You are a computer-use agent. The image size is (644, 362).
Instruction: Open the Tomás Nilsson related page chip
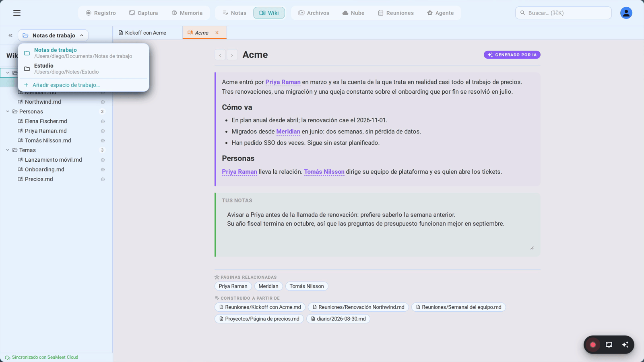coord(307,286)
